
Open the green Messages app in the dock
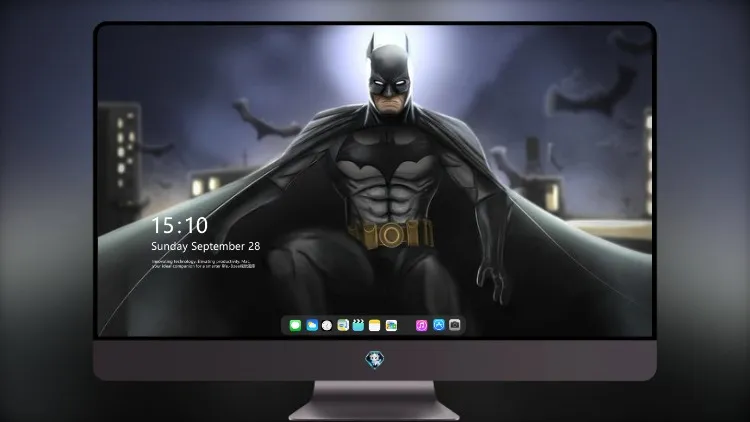coord(295,325)
